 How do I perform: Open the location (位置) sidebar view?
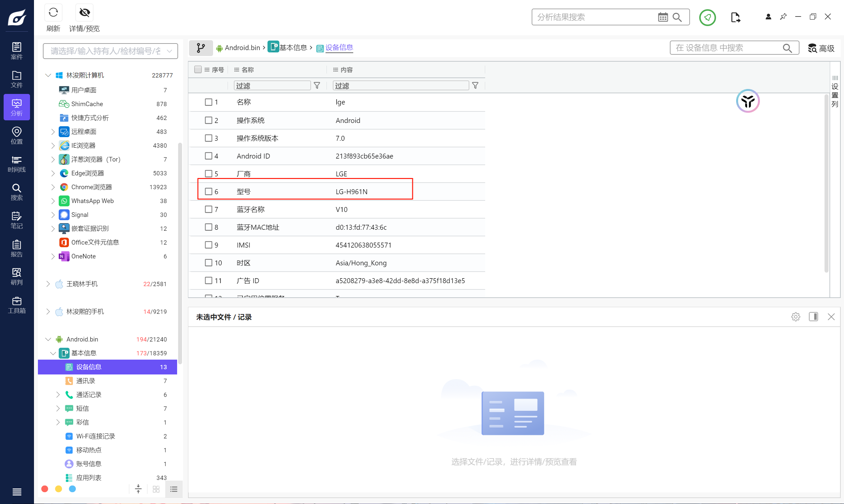16,135
